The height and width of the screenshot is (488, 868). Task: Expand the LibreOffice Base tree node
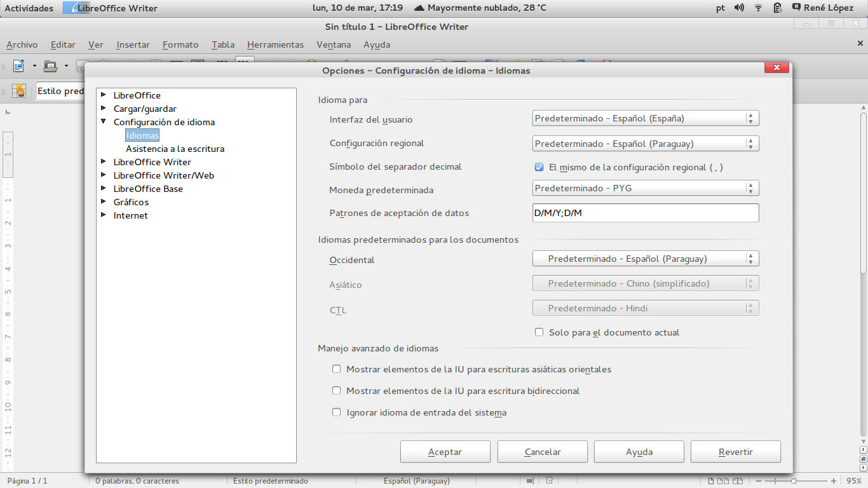tap(104, 188)
